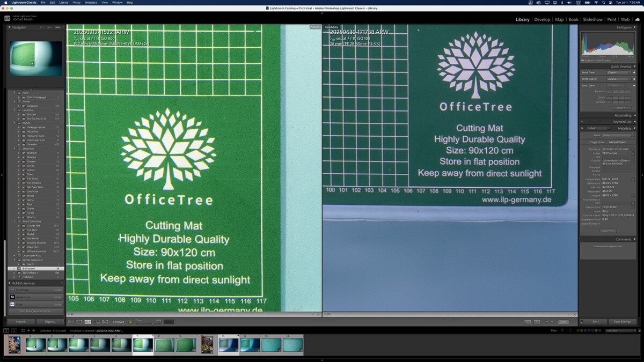
Task: Collapse the Histogram panel
Action: 634,27
